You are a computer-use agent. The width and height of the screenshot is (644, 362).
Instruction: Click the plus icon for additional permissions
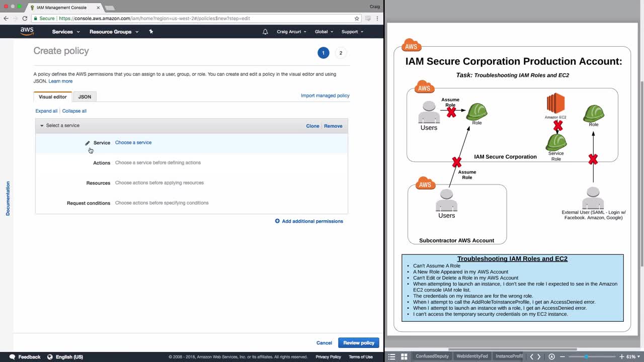pyautogui.click(x=277, y=221)
